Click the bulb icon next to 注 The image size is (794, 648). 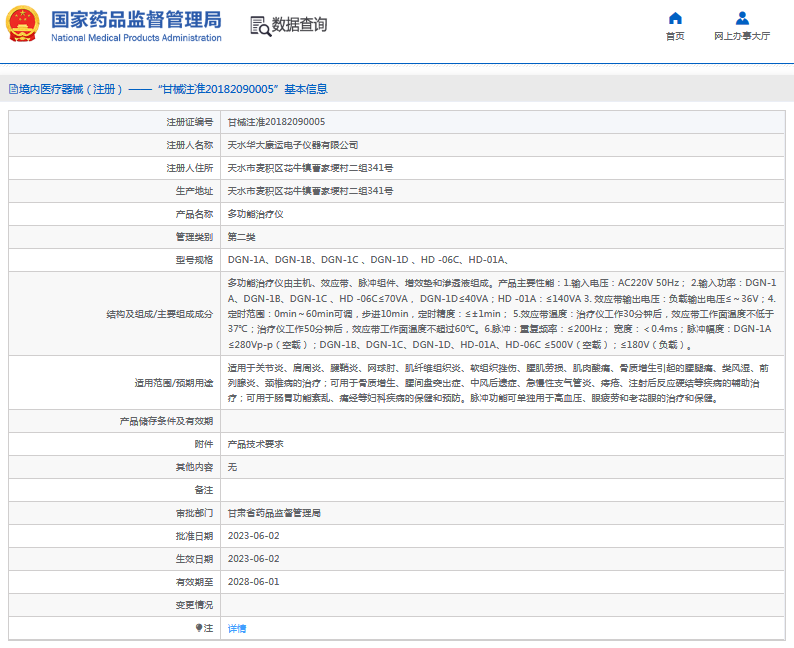tap(199, 628)
